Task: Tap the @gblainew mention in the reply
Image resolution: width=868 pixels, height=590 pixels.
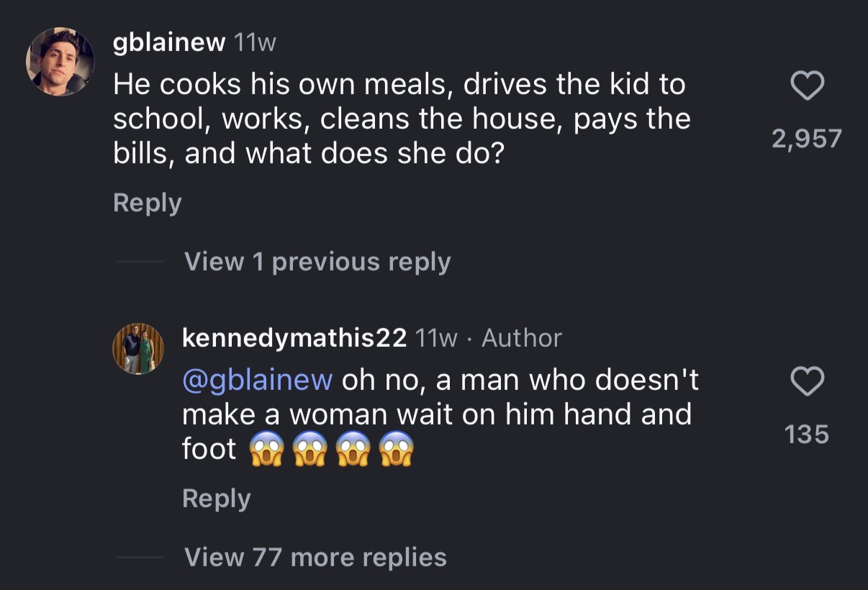Action: coord(257,380)
